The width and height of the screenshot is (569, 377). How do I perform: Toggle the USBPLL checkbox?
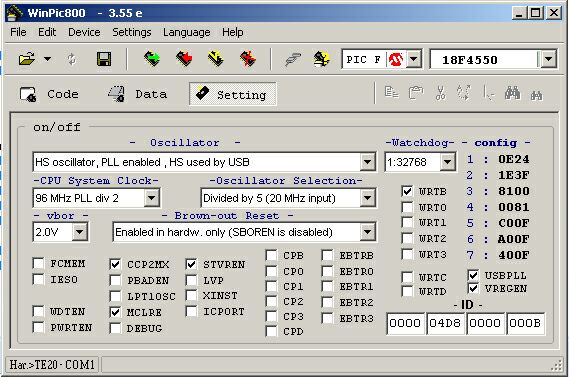coord(473,275)
